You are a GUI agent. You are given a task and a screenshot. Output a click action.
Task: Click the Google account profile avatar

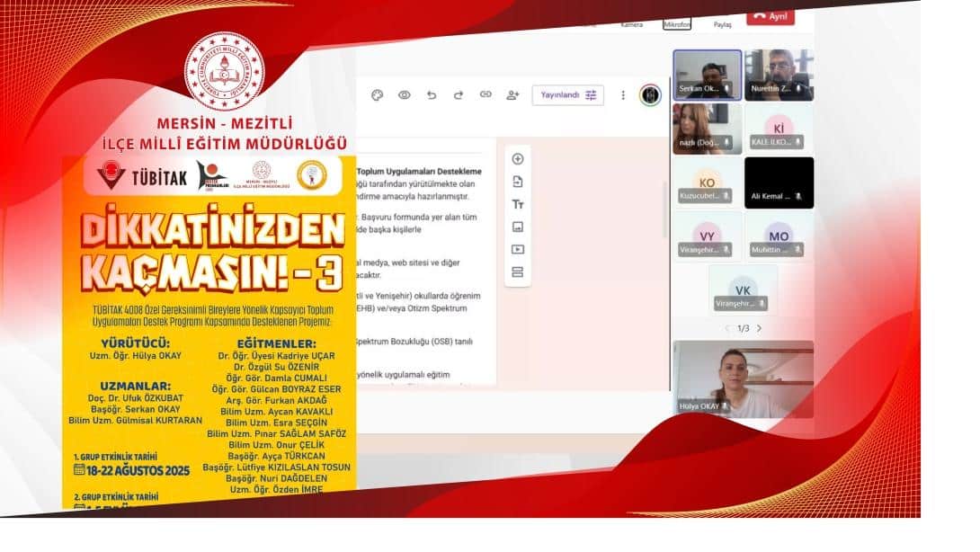click(x=651, y=95)
